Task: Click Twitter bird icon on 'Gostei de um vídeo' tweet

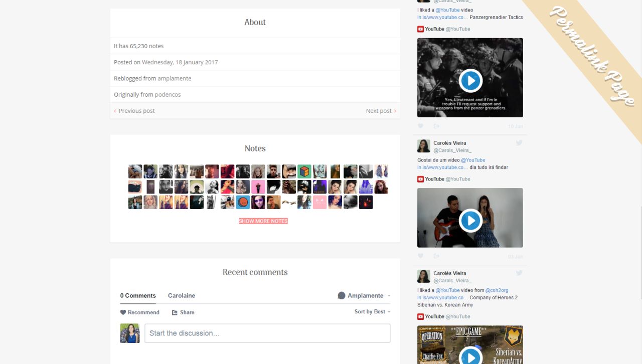Action: [519, 143]
